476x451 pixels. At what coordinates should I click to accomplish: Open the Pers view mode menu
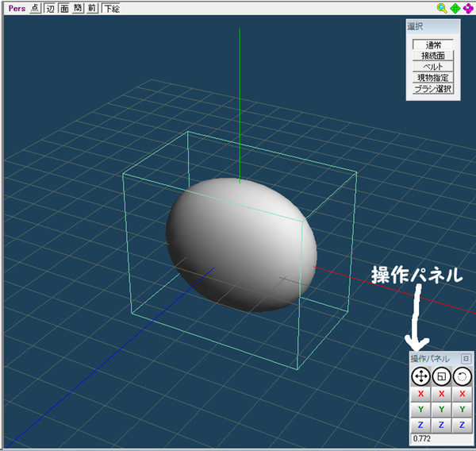coord(17,8)
